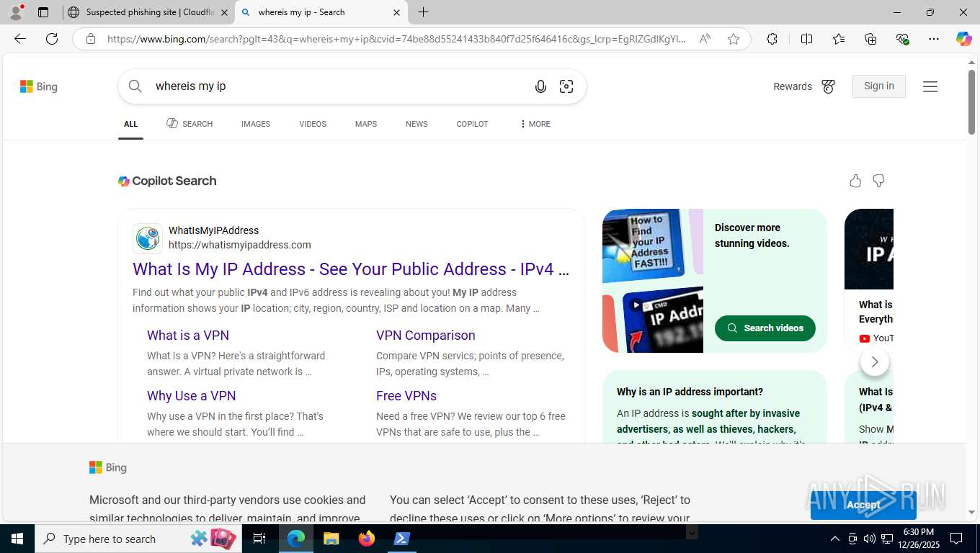This screenshot has height=553, width=980.
Task: Start voice search with microphone icon
Action: point(540,86)
